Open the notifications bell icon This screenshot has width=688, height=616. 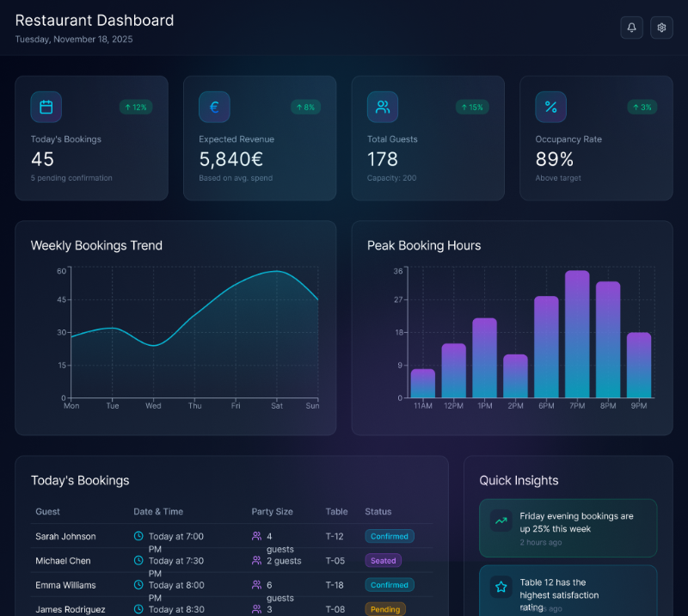coord(631,28)
